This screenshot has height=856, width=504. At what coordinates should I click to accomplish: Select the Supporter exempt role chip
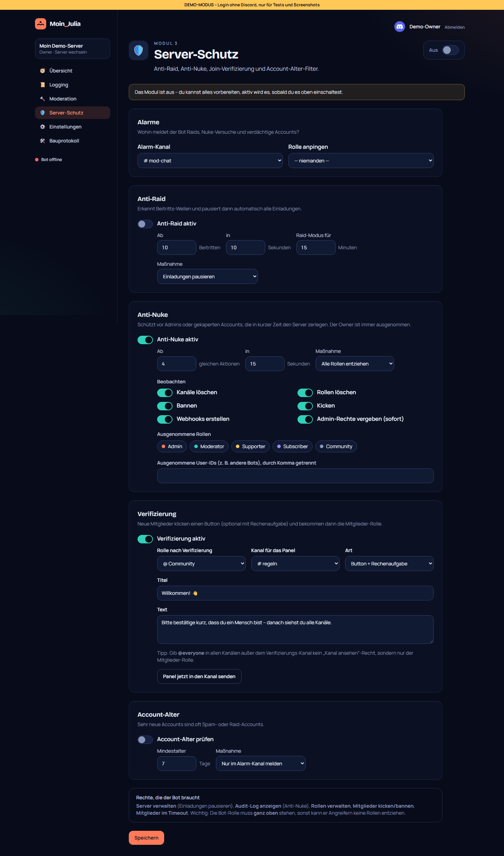(x=251, y=446)
